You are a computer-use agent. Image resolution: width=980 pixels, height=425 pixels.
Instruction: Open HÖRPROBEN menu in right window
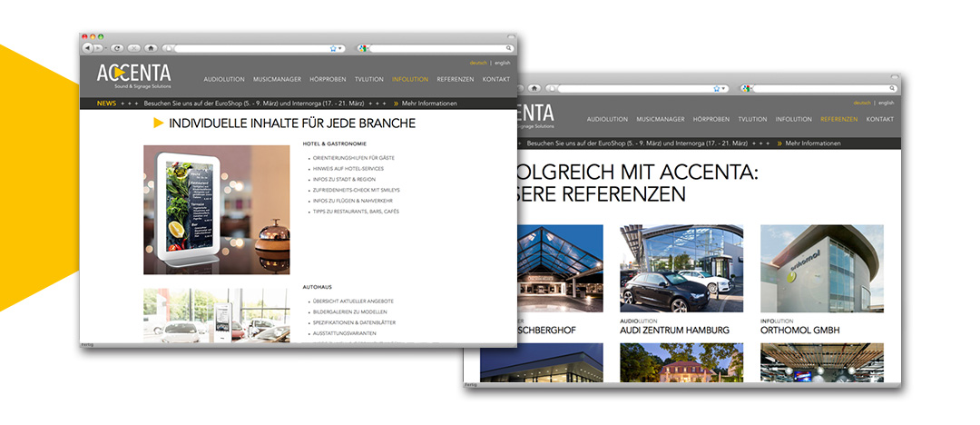pyautogui.click(x=711, y=119)
